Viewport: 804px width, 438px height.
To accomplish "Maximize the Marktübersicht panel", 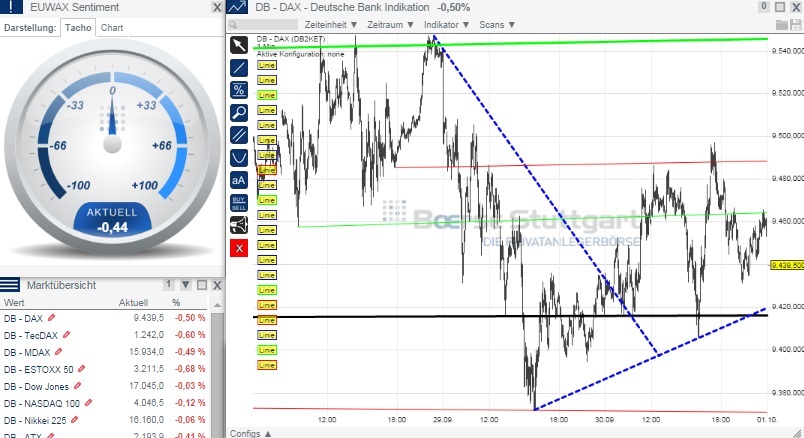I will (x=202, y=285).
